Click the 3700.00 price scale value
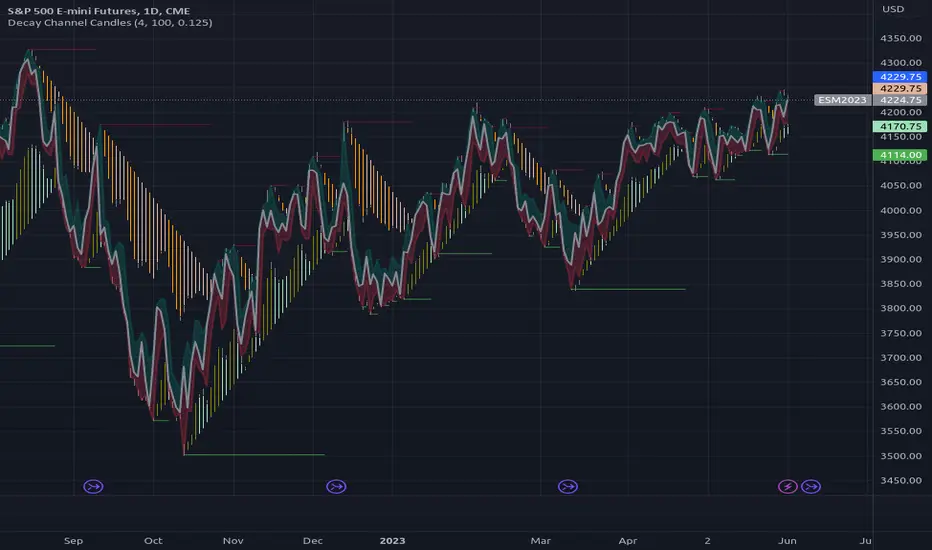 point(901,357)
